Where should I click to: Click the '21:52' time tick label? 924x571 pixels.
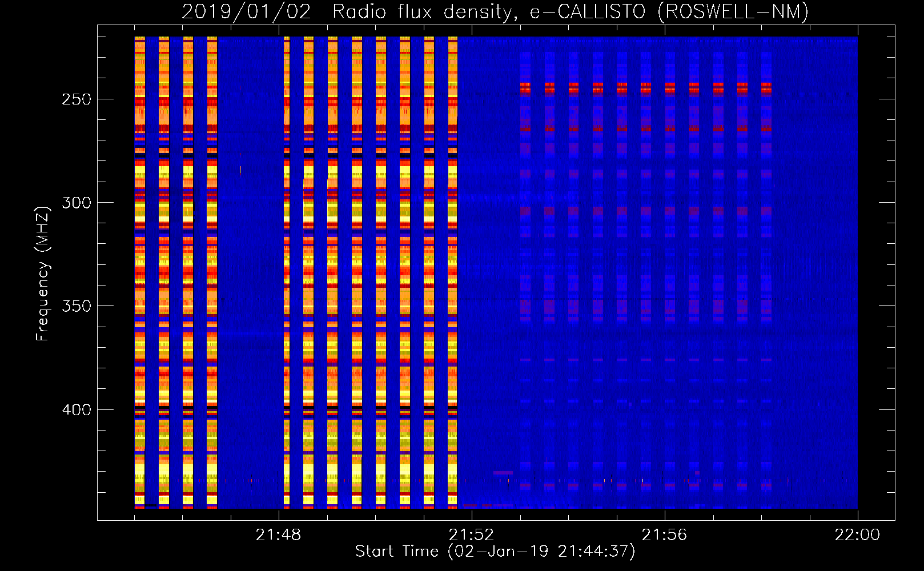click(472, 535)
